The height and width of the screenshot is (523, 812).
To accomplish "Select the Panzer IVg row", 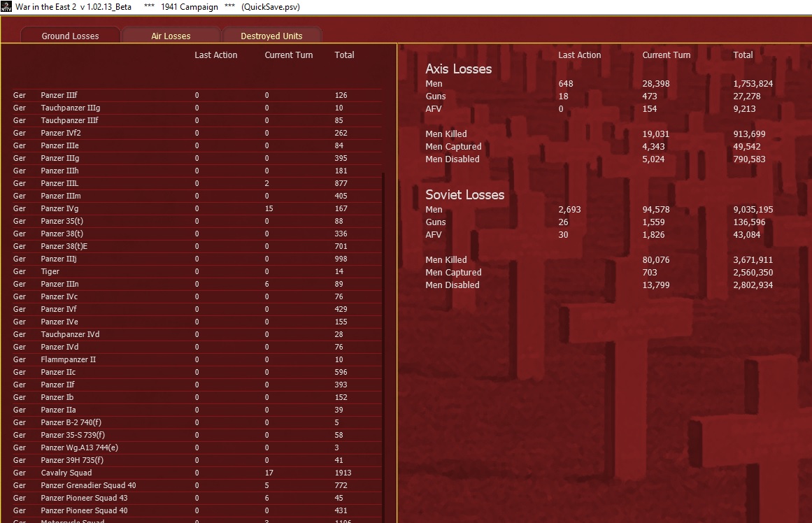I will (x=197, y=208).
